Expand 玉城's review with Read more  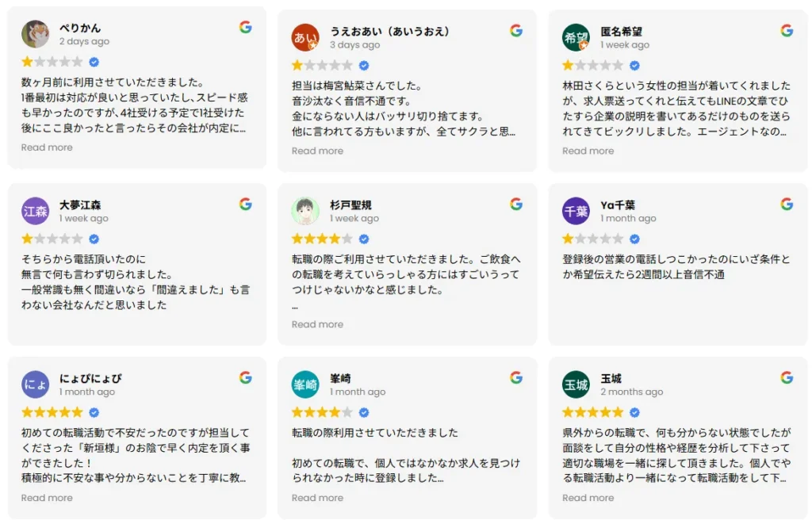pyautogui.click(x=588, y=497)
